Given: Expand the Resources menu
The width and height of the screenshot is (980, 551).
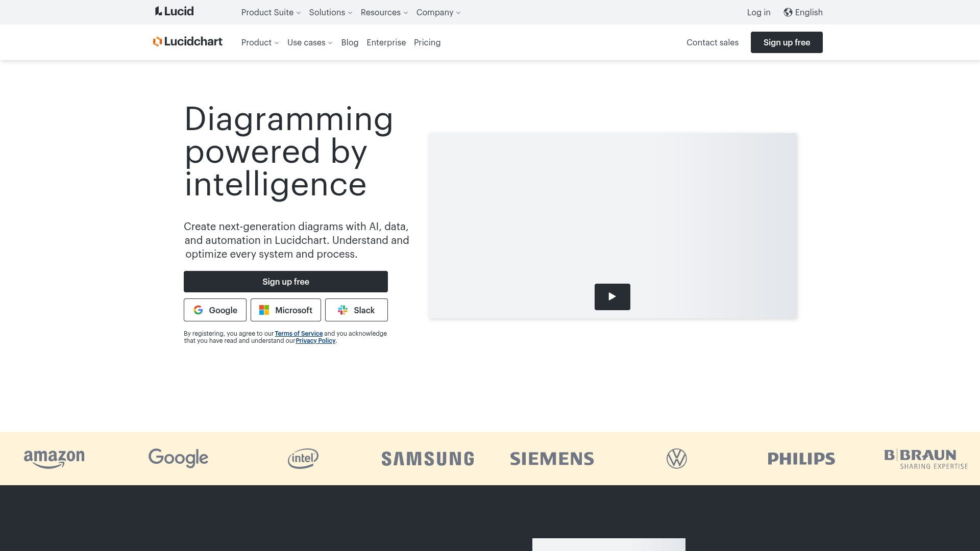Looking at the screenshot, I should 384,12.
